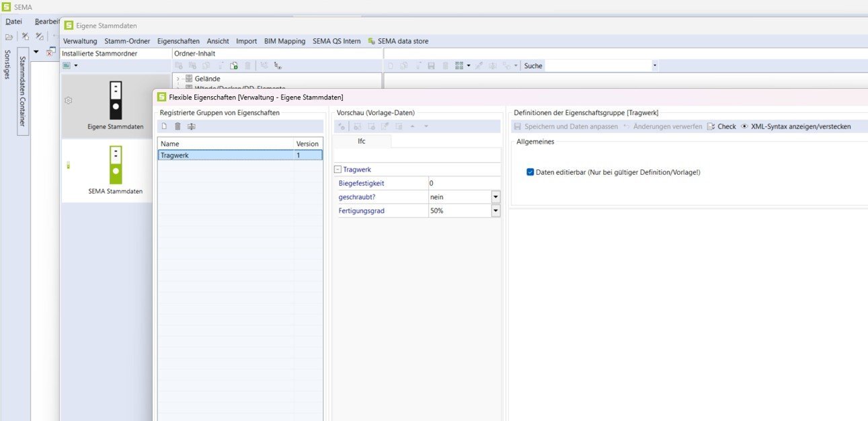
Task: Collapse the Tragwerk property group
Action: click(338, 170)
